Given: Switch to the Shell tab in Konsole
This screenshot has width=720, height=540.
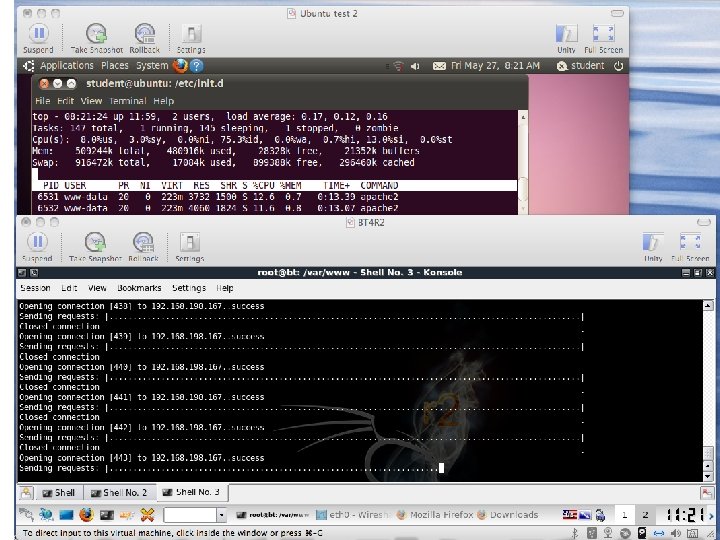Looking at the screenshot, I should pyautogui.click(x=59, y=493).
